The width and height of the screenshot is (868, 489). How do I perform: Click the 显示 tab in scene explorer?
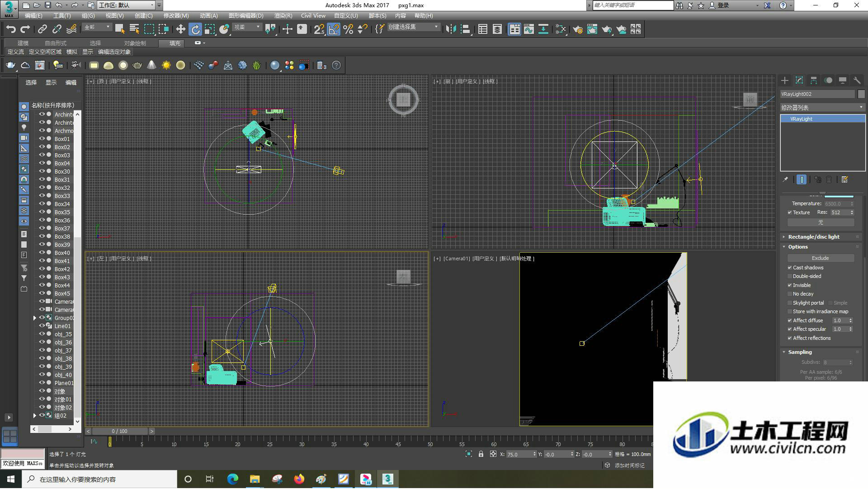coord(51,83)
